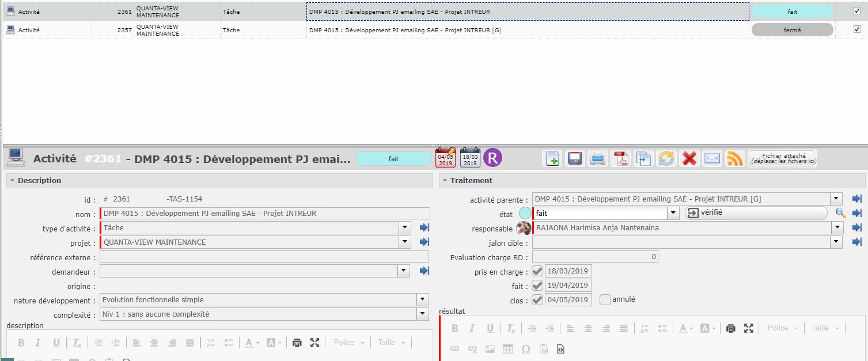
Task: Create a new activity with the plus icon
Action: click(552, 158)
